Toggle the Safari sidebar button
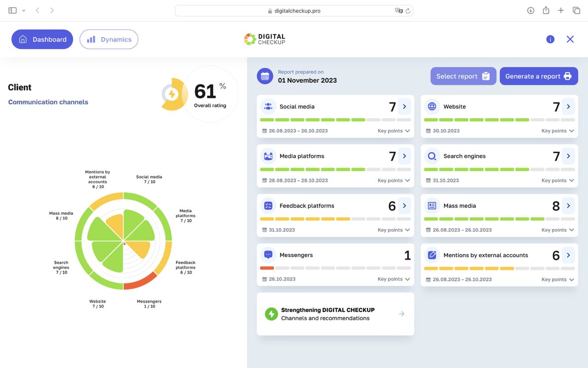This screenshot has width=588, height=368. tap(12, 11)
